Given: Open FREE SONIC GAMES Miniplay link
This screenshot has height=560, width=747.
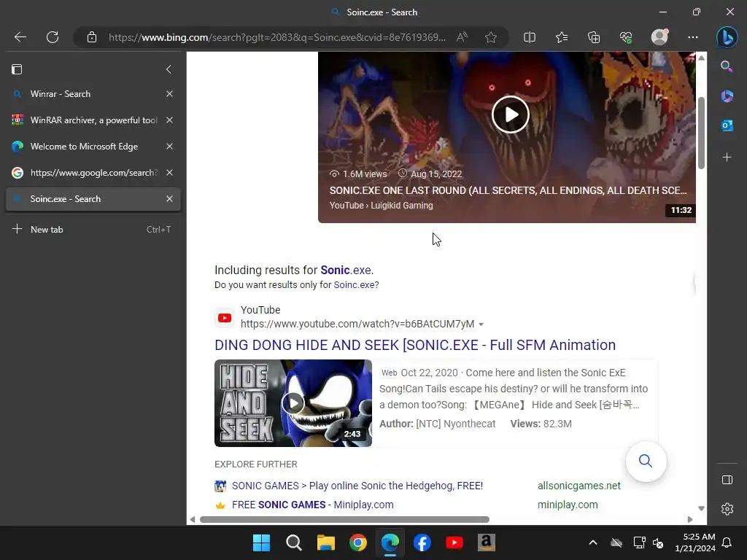Looking at the screenshot, I should 312,505.
